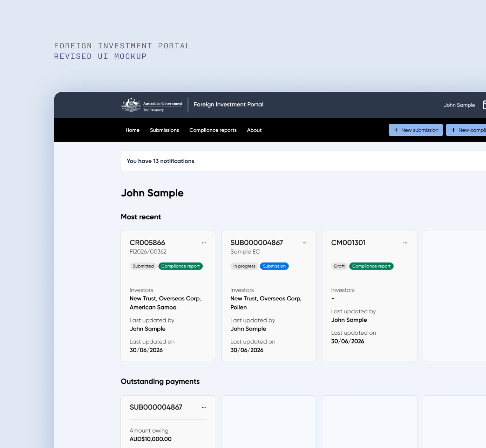This screenshot has height=448, width=486.
Task: Open SUB00004867 under Outstanding payments
Action: click(156, 407)
